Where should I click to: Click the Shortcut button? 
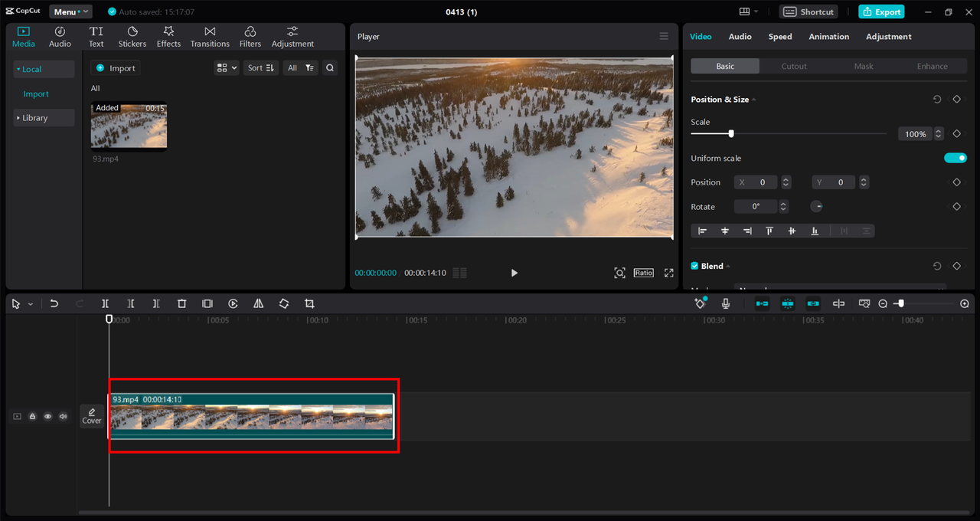pos(808,11)
